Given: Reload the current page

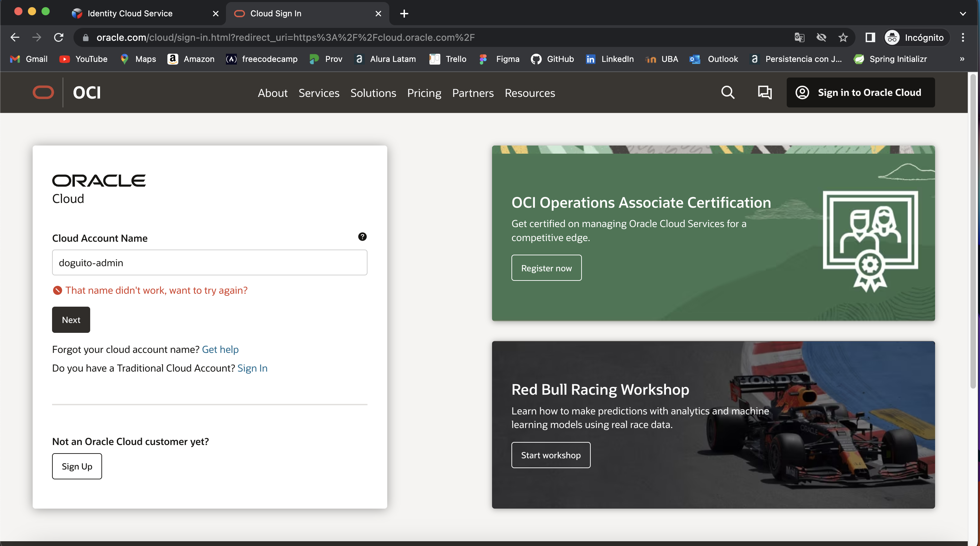Looking at the screenshot, I should click(59, 37).
